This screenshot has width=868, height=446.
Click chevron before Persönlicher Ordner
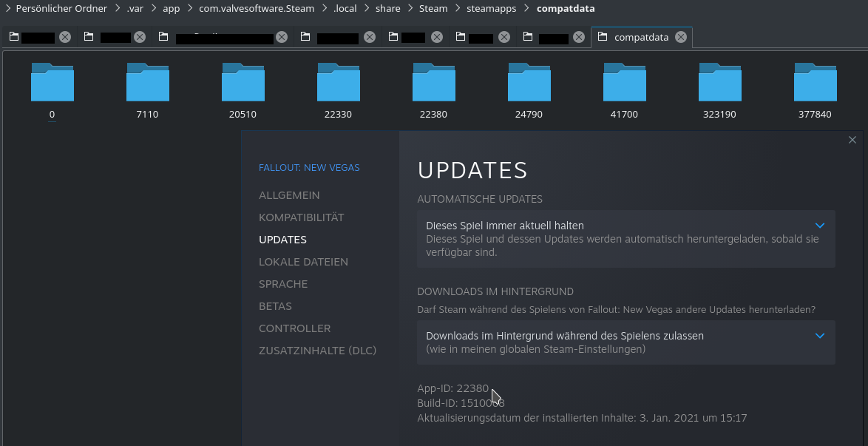(7, 9)
